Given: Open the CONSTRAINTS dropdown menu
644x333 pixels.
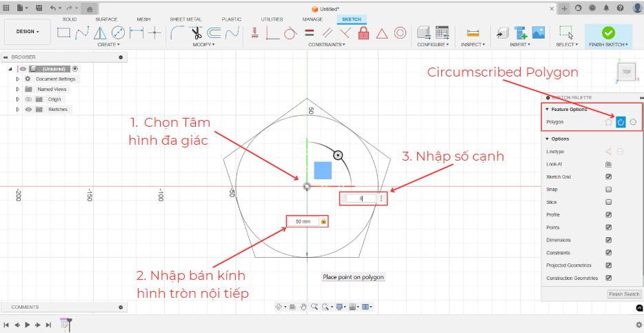Looking at the screenshot, I should click(x=327, y=44).
